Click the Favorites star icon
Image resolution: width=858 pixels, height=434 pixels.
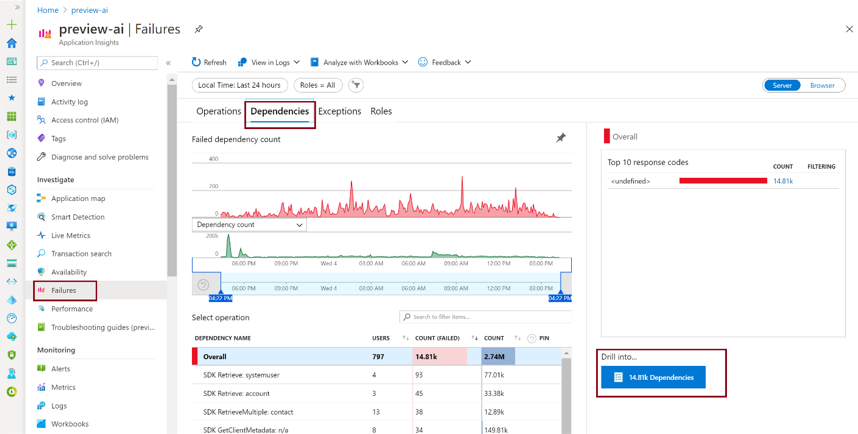tap(11, 98)
